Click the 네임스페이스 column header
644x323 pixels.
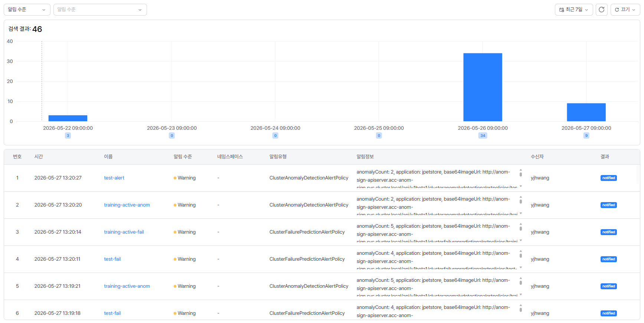pos(230,157)
